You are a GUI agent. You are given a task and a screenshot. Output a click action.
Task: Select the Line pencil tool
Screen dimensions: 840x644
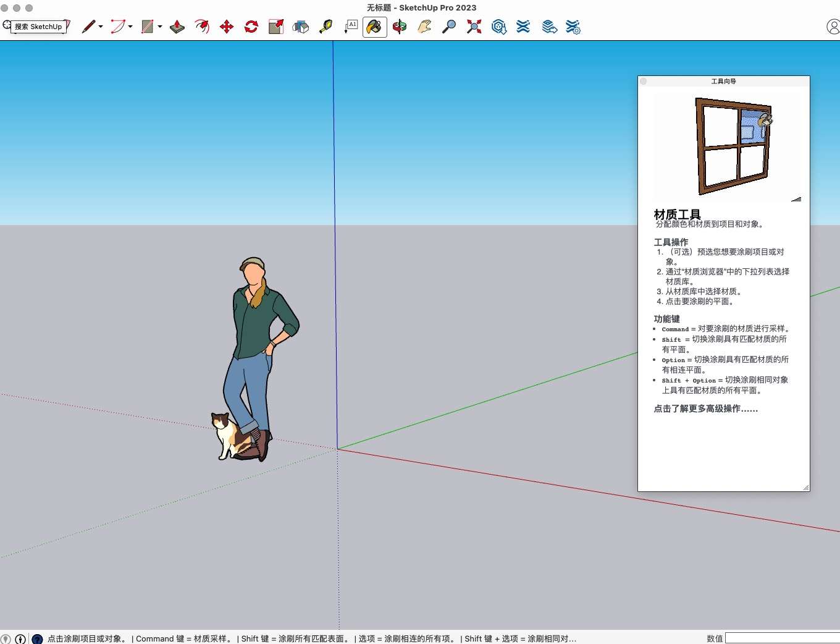[89, 27]
